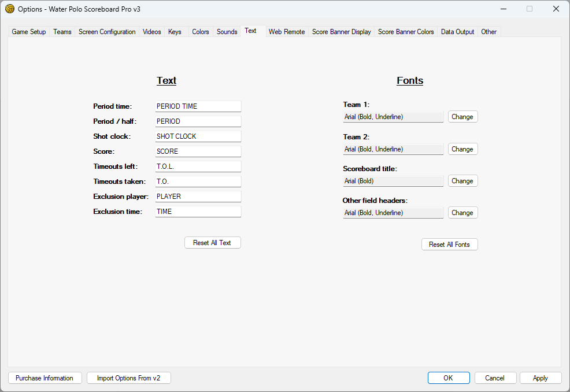Edit the Exclusion player text field
The image size is (570, 392).
point(198,197)
